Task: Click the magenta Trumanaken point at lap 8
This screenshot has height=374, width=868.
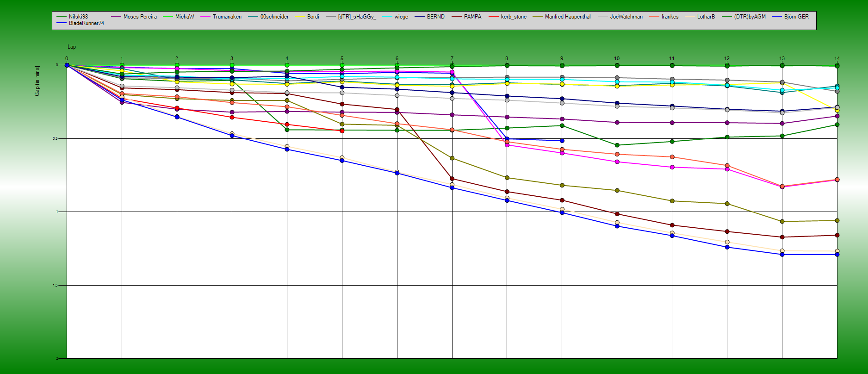Action: point(507,145)
